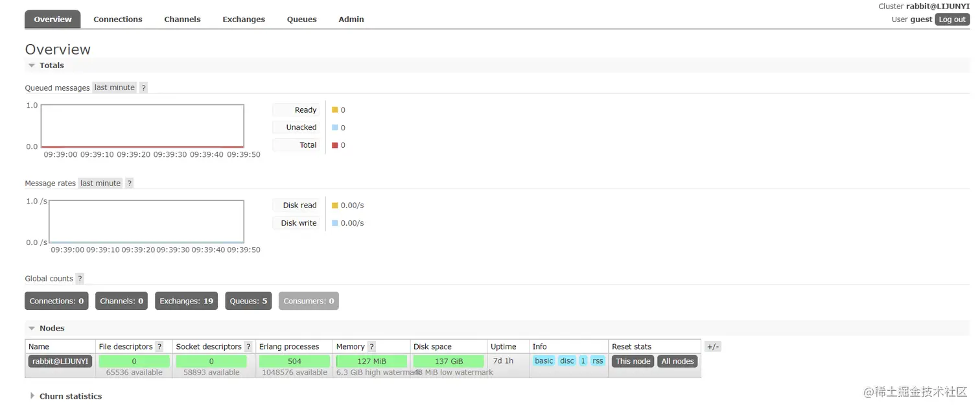Click the Message rates chart
This screenshot has height=411, width=980.
[x=146, y=222]
